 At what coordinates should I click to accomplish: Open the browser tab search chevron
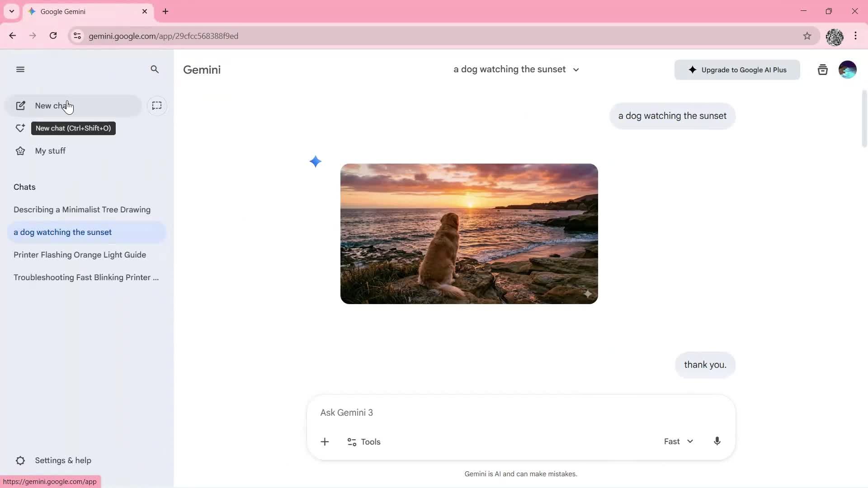[11, 11]
